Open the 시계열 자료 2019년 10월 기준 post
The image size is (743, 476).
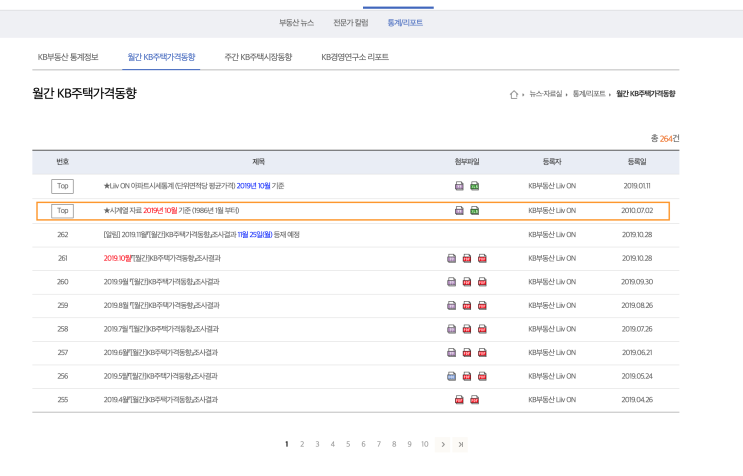(172, 210)
